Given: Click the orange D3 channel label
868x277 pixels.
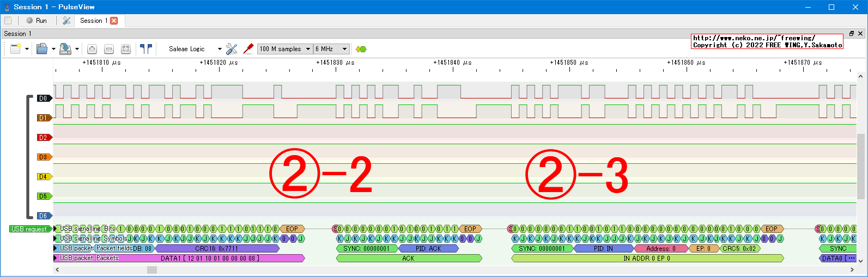Looking at the screenshot, I should [x=44, y=157].
